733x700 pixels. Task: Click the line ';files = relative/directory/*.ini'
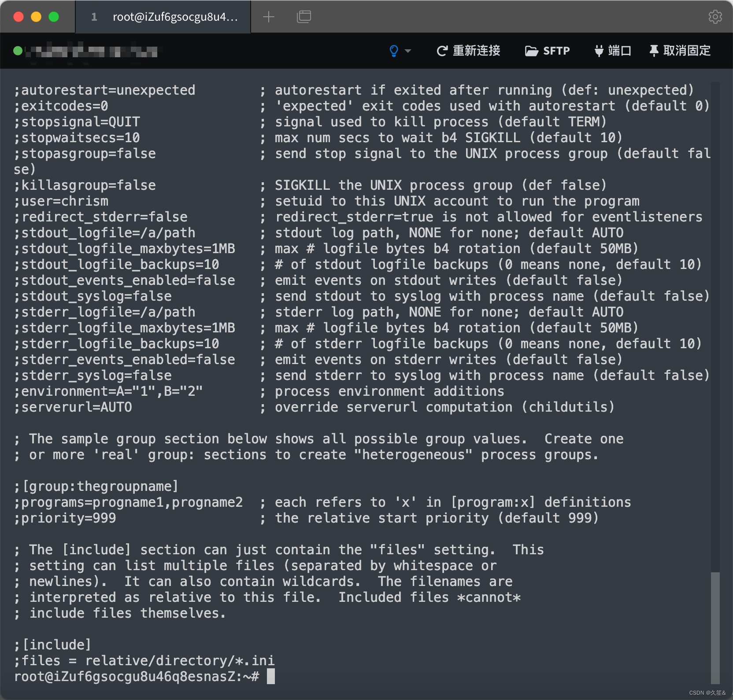tap(144, 660)
